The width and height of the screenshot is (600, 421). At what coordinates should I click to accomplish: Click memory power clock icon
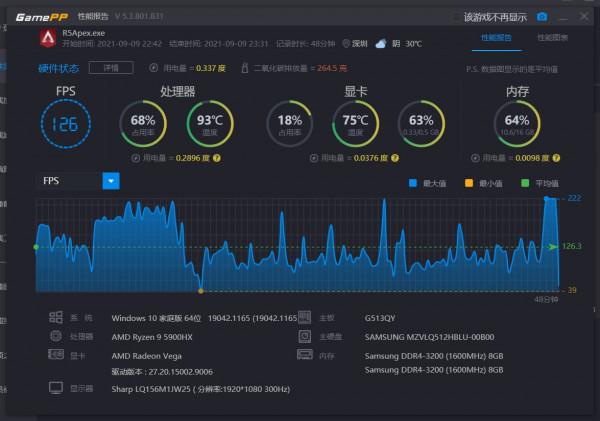(475, 158)
